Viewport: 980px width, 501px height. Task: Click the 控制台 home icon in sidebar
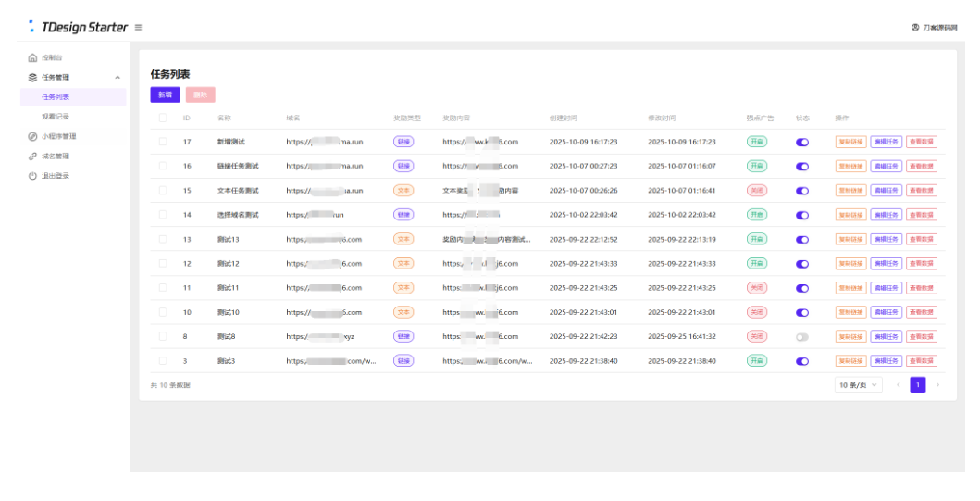(x=32, y=57)
